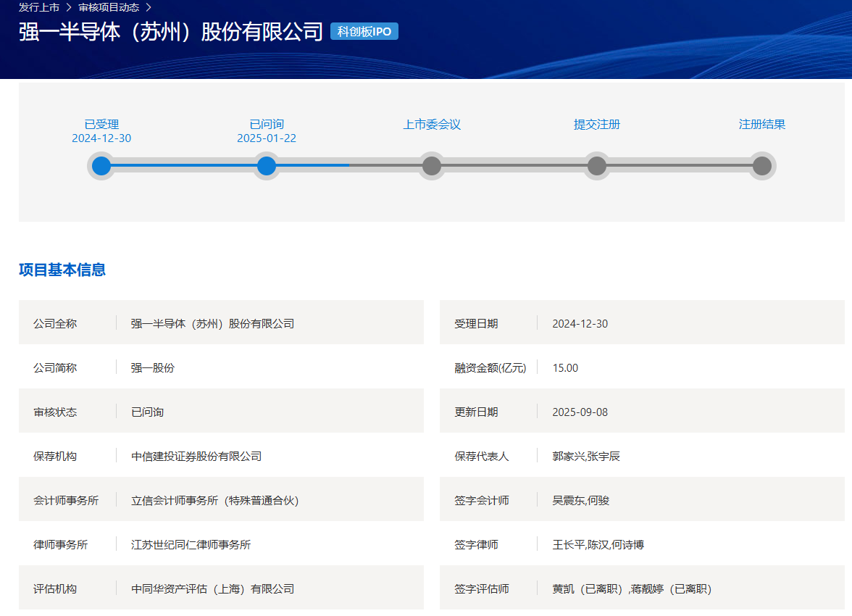Click the page title 强一半导体（苏州）股份有限公司
Viewport: 852px width, 616px height.
(x=171, y=32)
